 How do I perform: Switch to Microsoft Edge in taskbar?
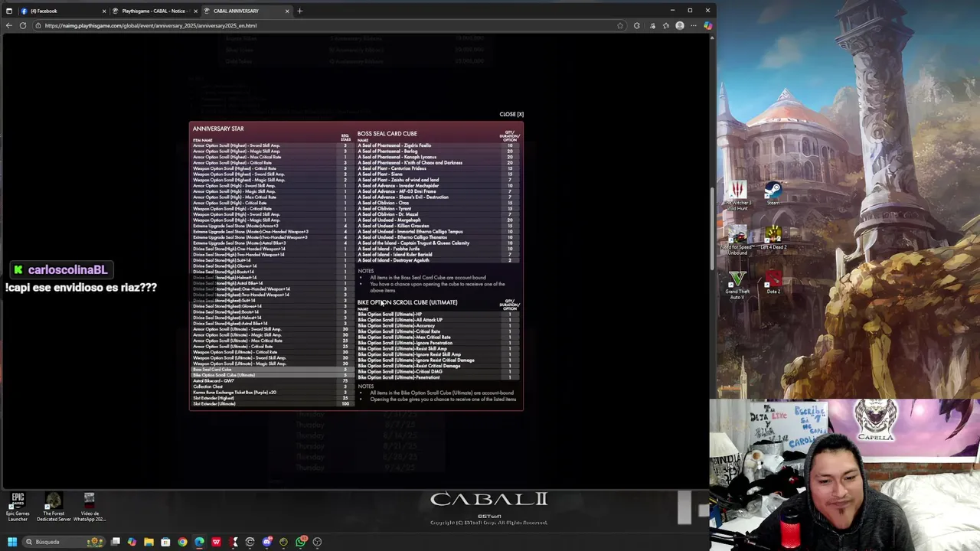pos(199,542)
